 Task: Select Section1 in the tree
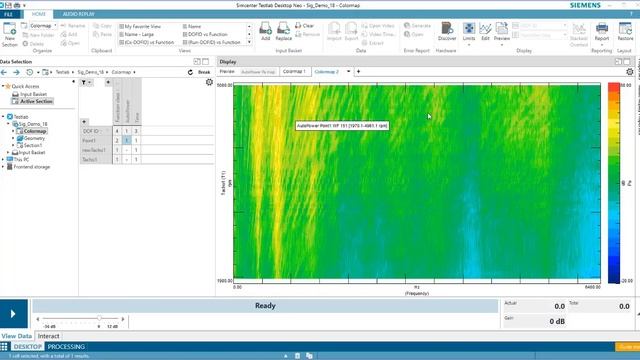29,145
